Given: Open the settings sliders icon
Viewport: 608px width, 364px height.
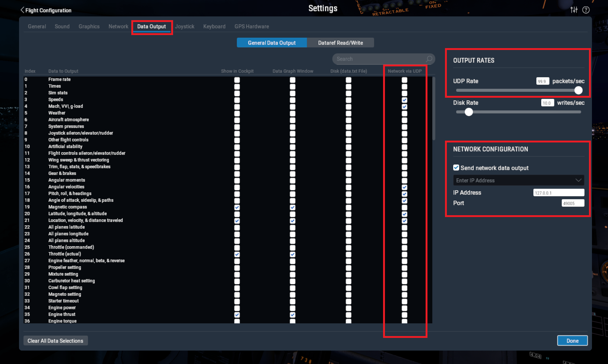Looking at the screenshot, I should click(574, 10).
